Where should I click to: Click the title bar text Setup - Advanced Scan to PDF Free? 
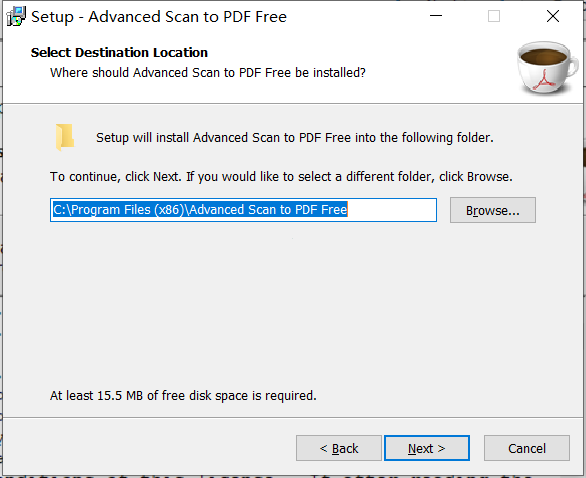(159, 17)
